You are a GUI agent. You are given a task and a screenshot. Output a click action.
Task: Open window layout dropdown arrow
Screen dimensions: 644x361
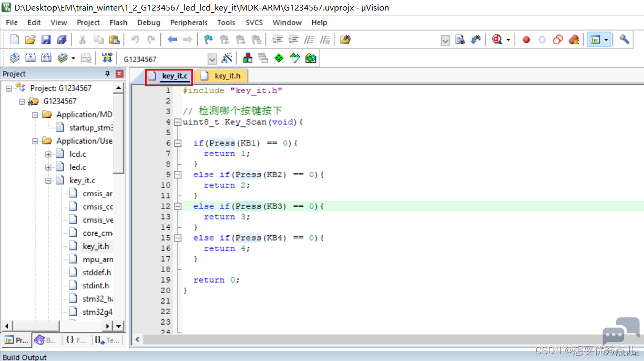[x=607, y=39]
